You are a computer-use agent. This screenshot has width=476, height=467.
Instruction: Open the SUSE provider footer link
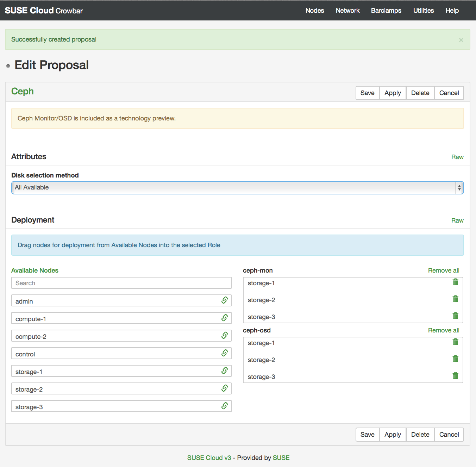[281, 458]
